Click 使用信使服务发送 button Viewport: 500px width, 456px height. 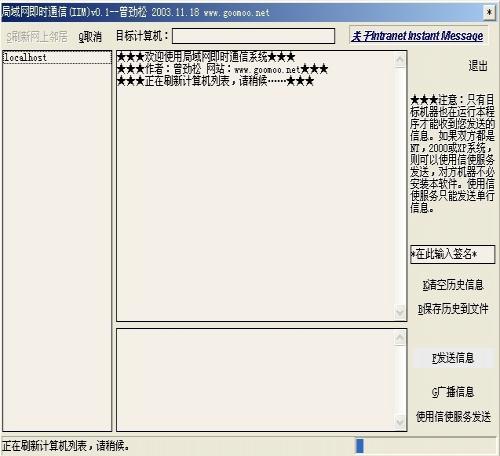tap(453, 417)
